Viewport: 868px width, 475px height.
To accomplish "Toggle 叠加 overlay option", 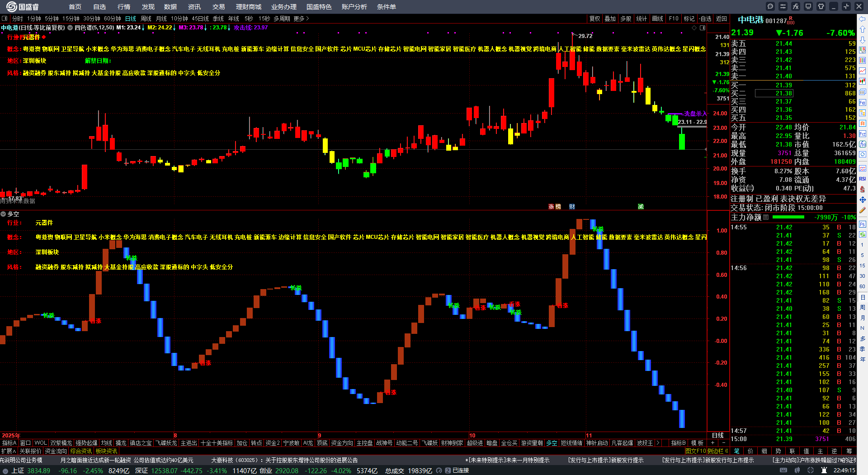I will (x=610, y=19).
